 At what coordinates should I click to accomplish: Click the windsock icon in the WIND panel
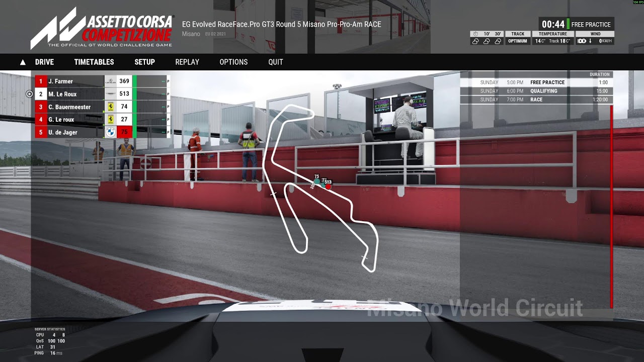pyautogui.click(x=582, y=41)
